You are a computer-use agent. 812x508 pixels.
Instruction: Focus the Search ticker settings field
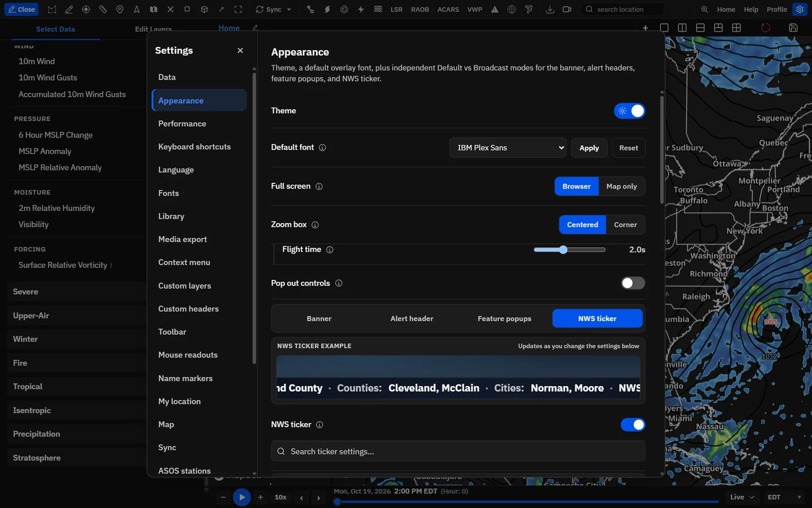[x=458, y=452]
